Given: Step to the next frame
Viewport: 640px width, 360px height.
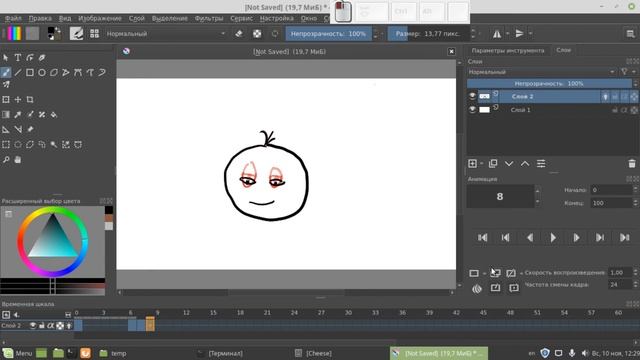Looking at the screenshot, I should tap(576, 238).
